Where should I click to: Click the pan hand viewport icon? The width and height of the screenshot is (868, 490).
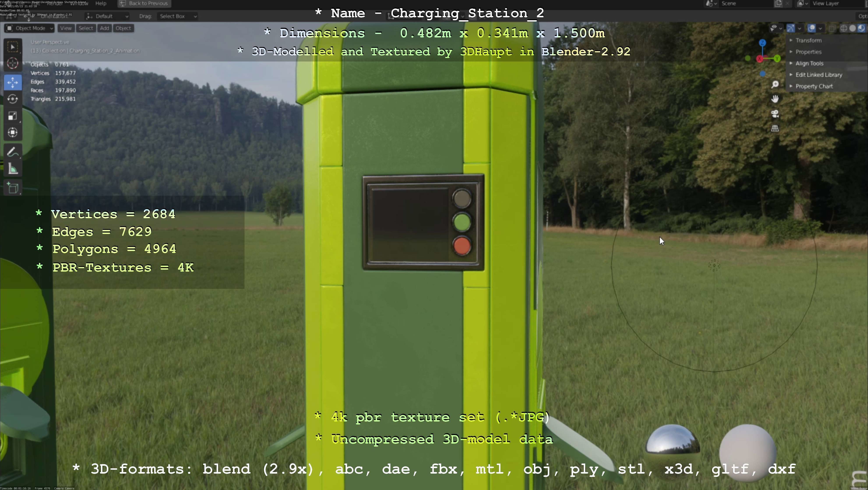coord(775,99)
